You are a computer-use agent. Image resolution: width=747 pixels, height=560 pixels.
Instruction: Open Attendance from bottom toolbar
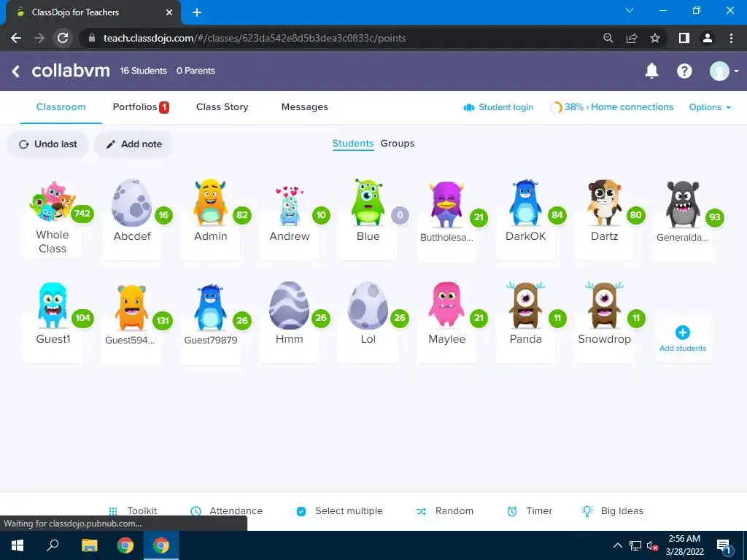[x=226, y=511]
